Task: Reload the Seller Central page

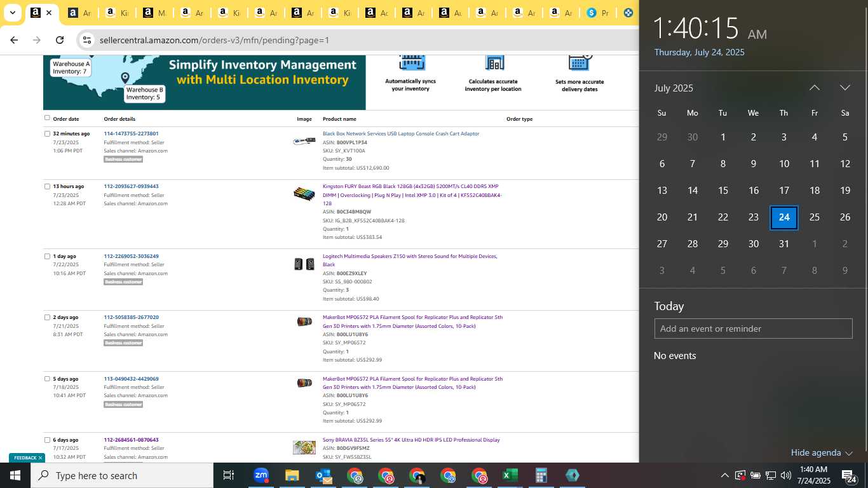Action: point(60,40)
